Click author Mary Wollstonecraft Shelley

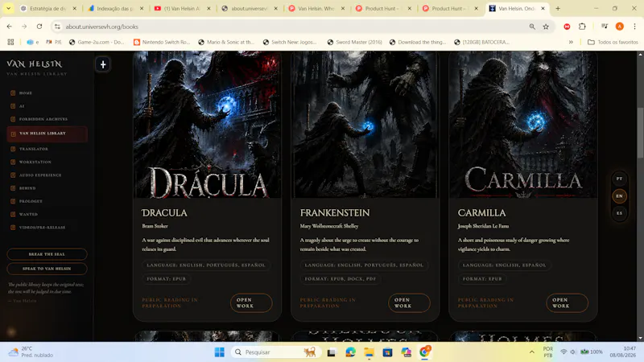point(329,226)
